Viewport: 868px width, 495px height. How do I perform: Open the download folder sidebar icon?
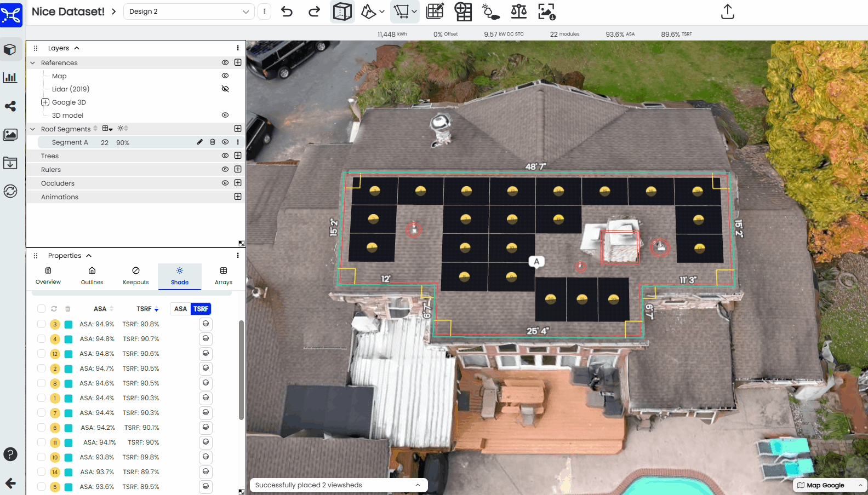tap(10, 163)
